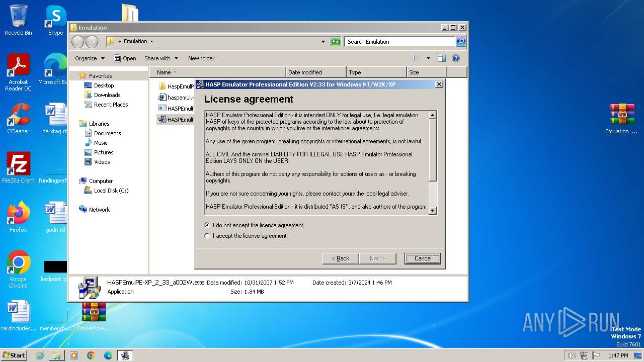Image resolution: width=644 pixels, height=362 pixels.
Task: Open Pictures library in navigation pane
Action: click(104, 152)
